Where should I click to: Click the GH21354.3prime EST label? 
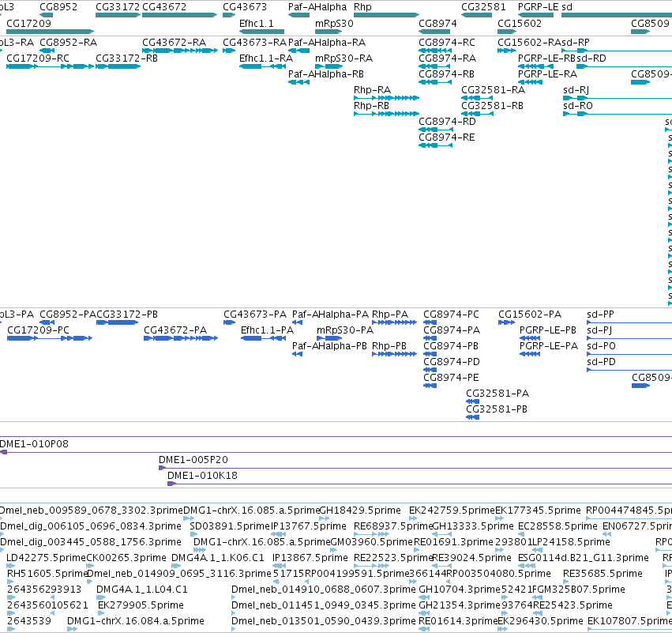460,605
